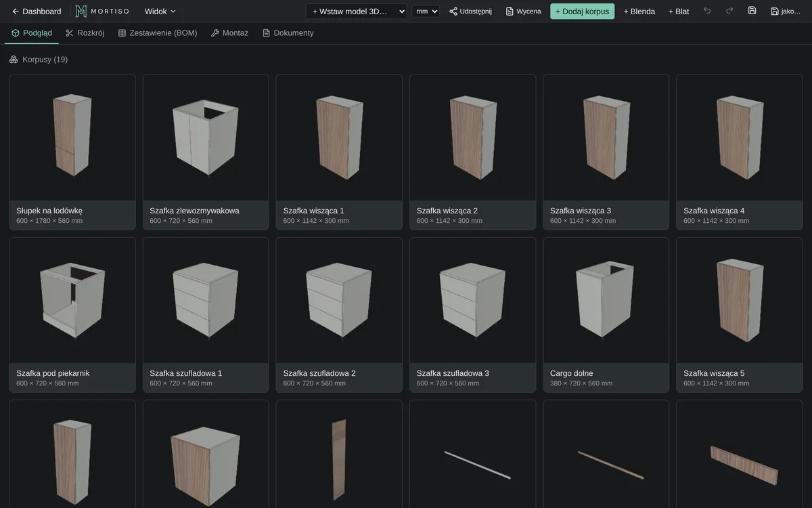Open the Wstaw model 3D dropdown

pos(356,12)
